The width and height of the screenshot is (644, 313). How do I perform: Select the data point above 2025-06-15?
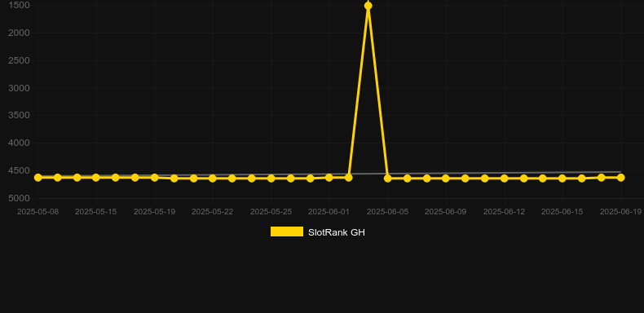click(x=562, y=179)
